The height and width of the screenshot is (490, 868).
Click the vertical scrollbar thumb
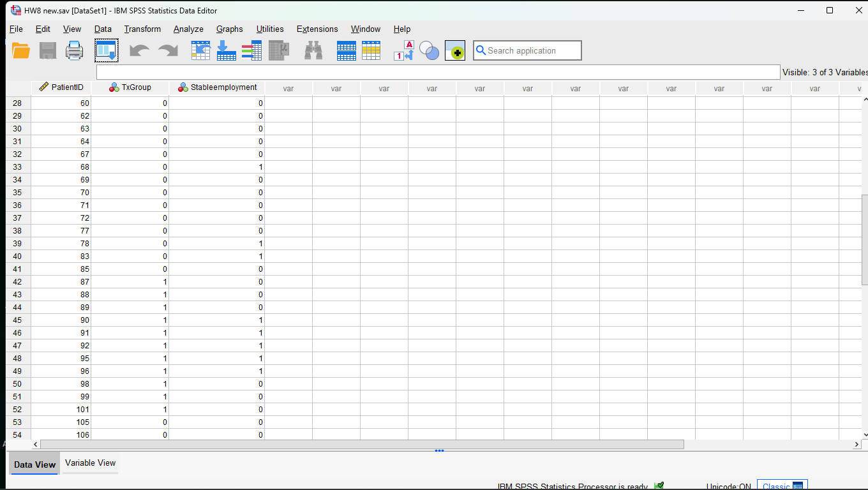865,240
